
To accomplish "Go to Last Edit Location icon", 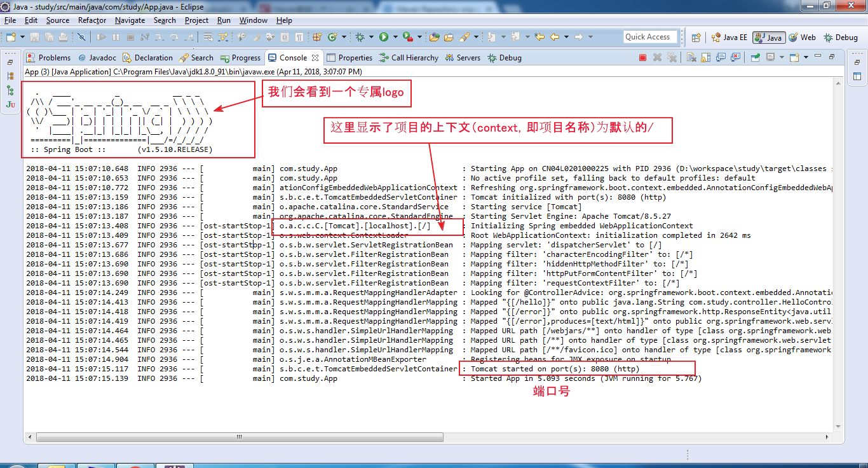I will pos(539,37).
